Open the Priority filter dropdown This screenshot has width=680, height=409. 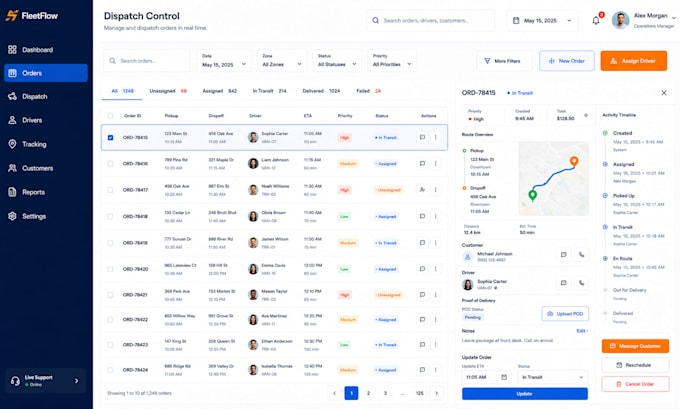(392, 61)
